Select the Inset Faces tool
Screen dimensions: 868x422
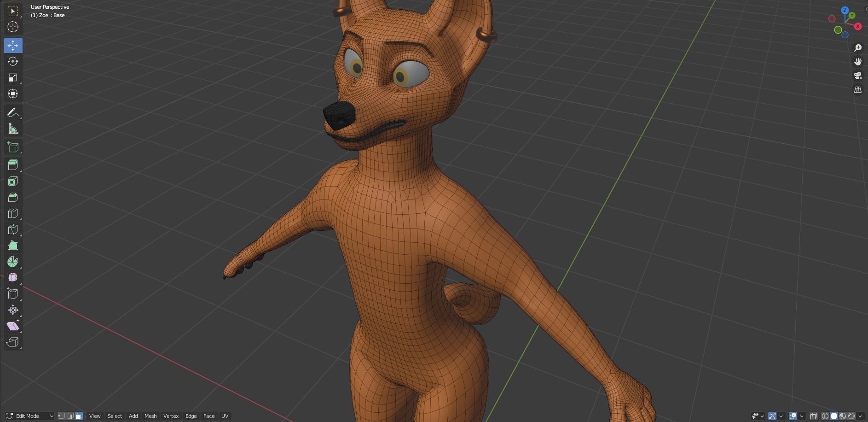[13, 181]
